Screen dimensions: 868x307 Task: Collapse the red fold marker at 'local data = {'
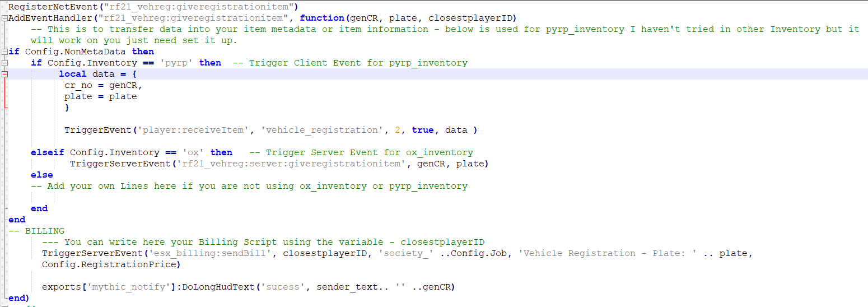pos(4,74)
